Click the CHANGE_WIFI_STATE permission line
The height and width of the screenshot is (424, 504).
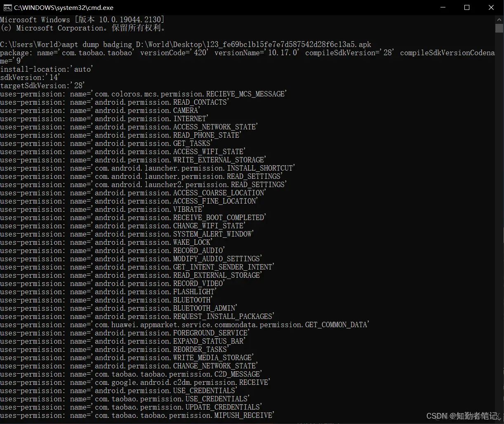(122, 226)
